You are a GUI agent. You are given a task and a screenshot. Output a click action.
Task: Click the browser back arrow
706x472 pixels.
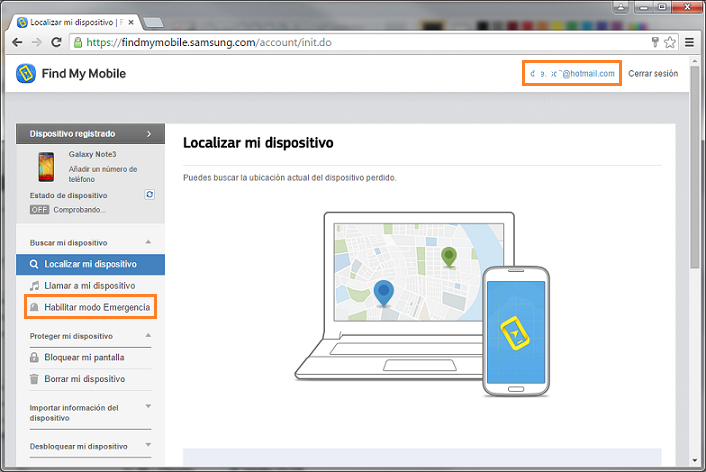pyautogui.click(x=17, y=42)
